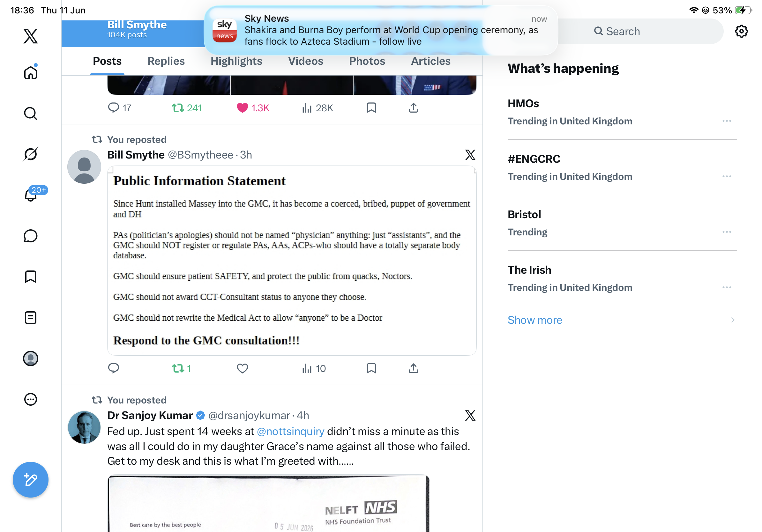This screenshot has width=762, height=532.
Task: Open more options for Bristol trend
Action: [727, 232]
